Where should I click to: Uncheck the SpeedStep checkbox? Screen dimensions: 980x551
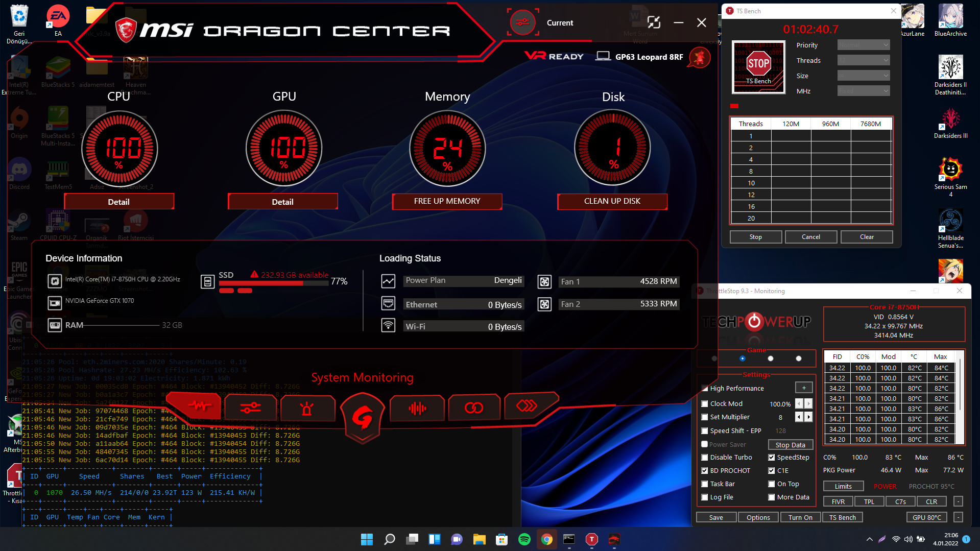pyautogui.click(x=772, y=458)
